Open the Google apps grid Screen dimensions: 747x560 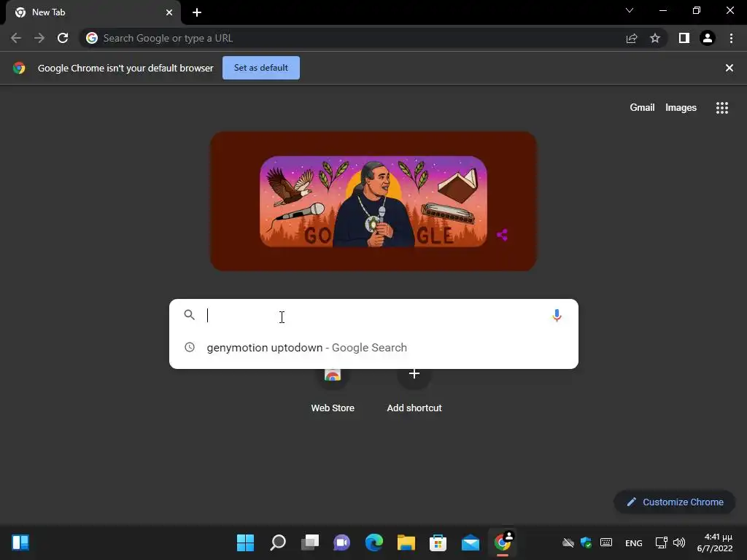722,108
